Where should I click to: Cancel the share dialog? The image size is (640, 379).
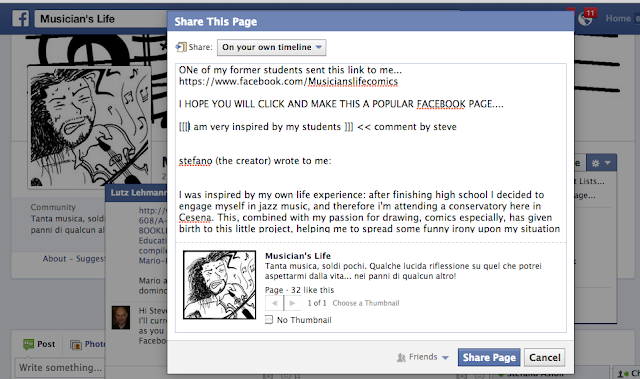point(544,357)
